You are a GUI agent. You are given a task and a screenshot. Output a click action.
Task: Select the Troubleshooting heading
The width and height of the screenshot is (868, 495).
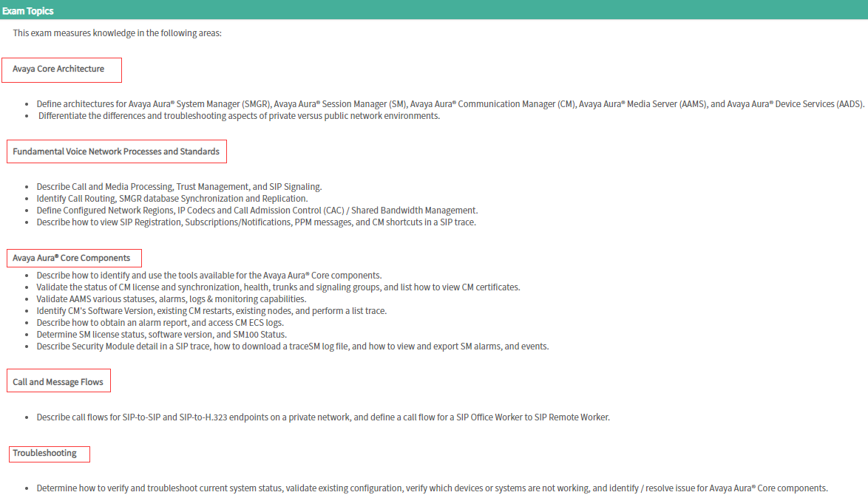click(44, 453)
